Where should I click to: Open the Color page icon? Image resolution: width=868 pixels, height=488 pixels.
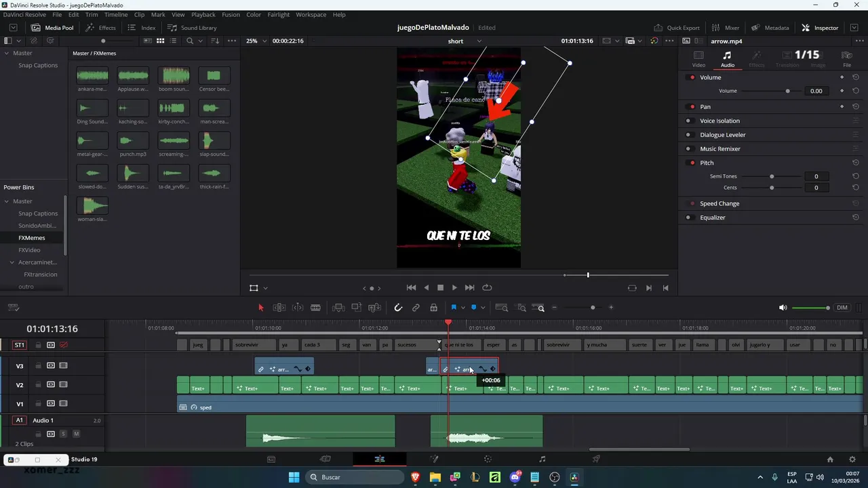click(488, 460)
